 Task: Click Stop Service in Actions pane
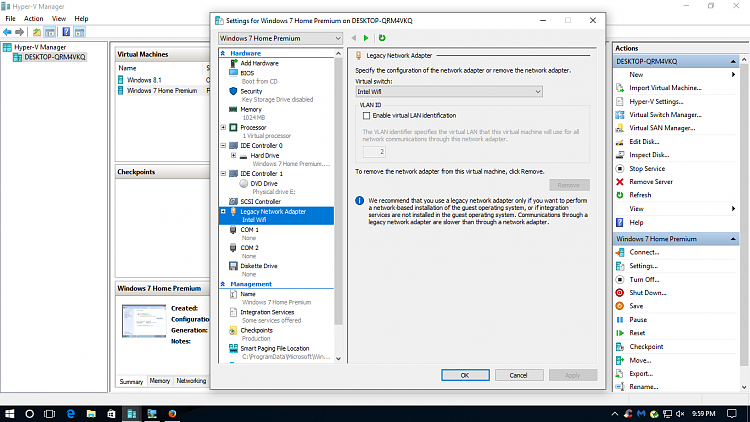pos(647,168)
